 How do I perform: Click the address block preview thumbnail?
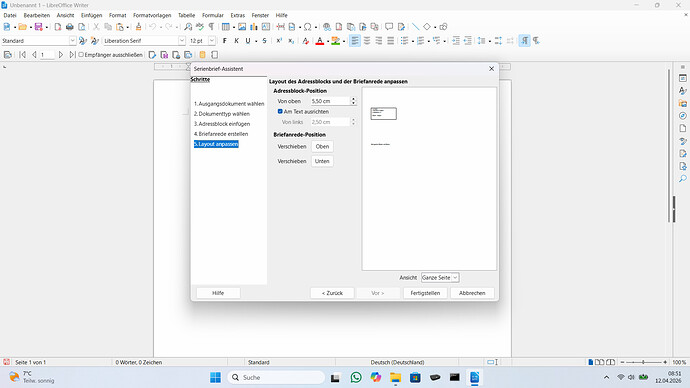point(383,113)
